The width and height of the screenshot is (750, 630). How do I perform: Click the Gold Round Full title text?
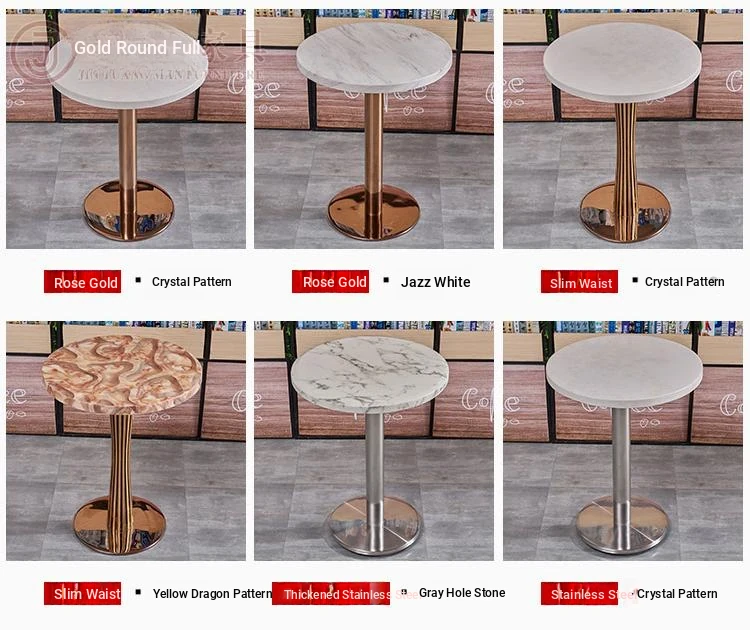pyautogui.click(x=137, y=47)
